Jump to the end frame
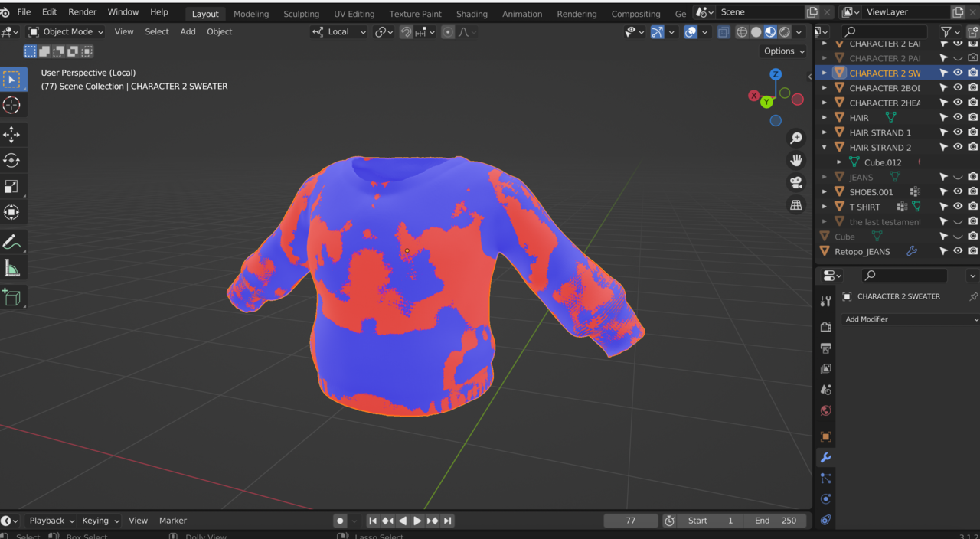The width and height of the screenshot is (980, 539). point(448,521)
